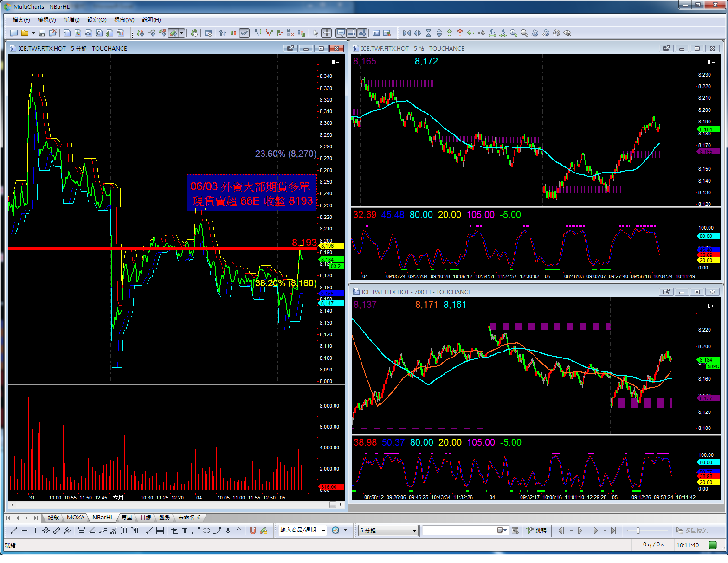Viewport: 728px width, 563px height.
Task: Switch to the 未命名-6 workspace tab
Action: 189,518
